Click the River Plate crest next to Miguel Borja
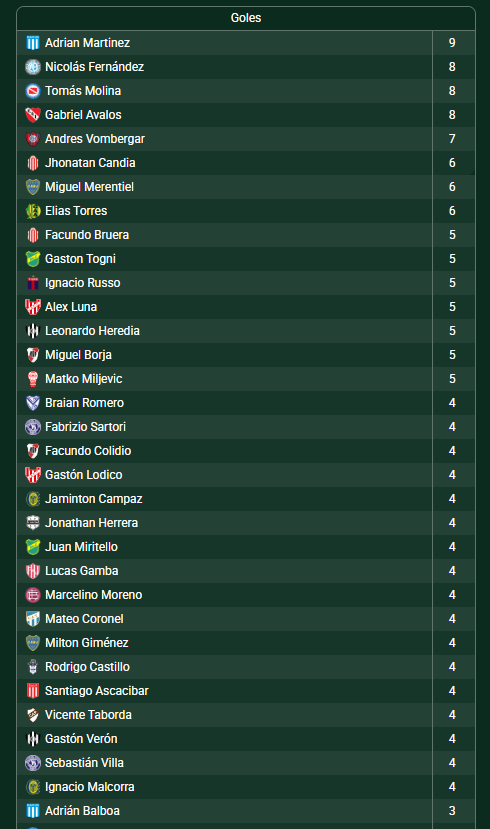490x829 pixels. pos(33,355)
